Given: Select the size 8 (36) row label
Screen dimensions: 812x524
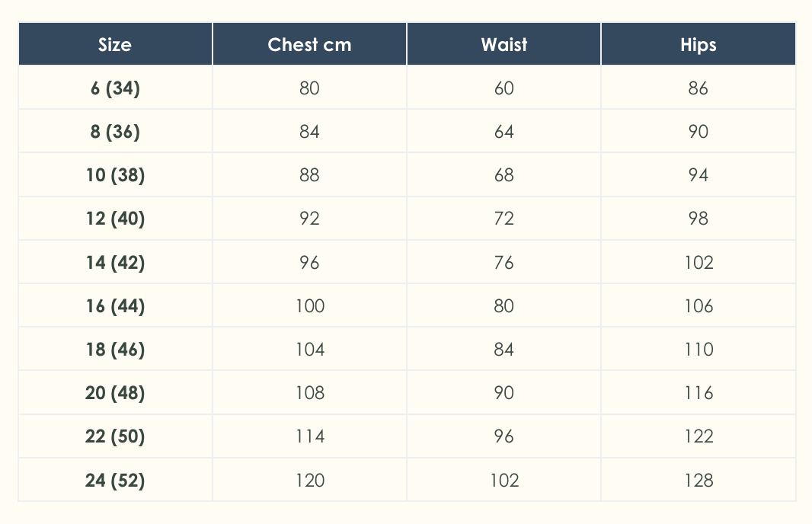Looking at the screenshot, I should coord(115,132).
